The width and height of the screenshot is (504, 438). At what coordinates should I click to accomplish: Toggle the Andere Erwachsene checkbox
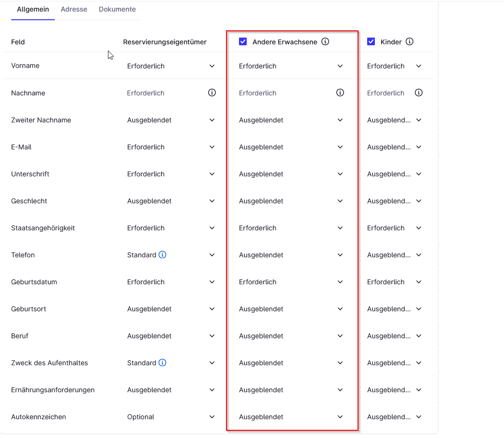(243, 42)
